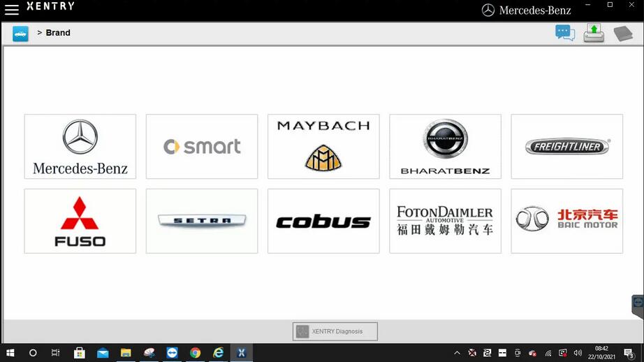Select the FUSO brand tile
Viewport: 644px width, 362px height.
[x=80, y=221]
